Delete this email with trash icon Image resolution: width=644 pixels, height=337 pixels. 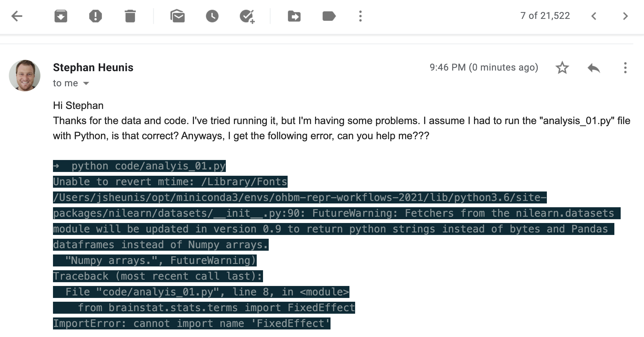point(130,16)
